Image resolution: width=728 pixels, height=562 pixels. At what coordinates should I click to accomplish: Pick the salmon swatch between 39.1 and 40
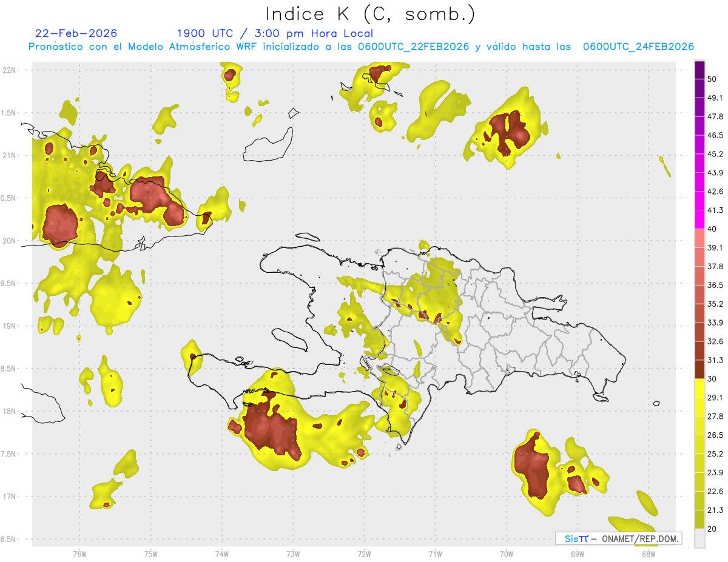click(699, 239)
